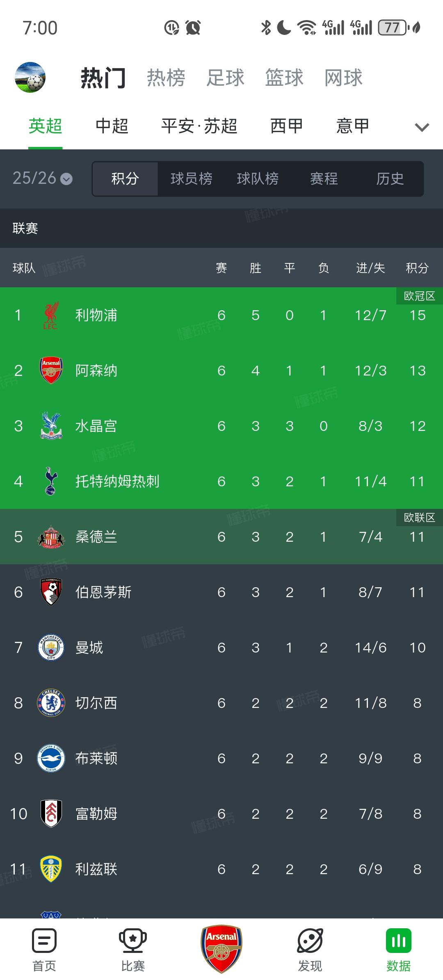Image resolution: width=443 pixels, height=980 pixels.
Task: Open the 热榜 top category
Action: point(166,78)
